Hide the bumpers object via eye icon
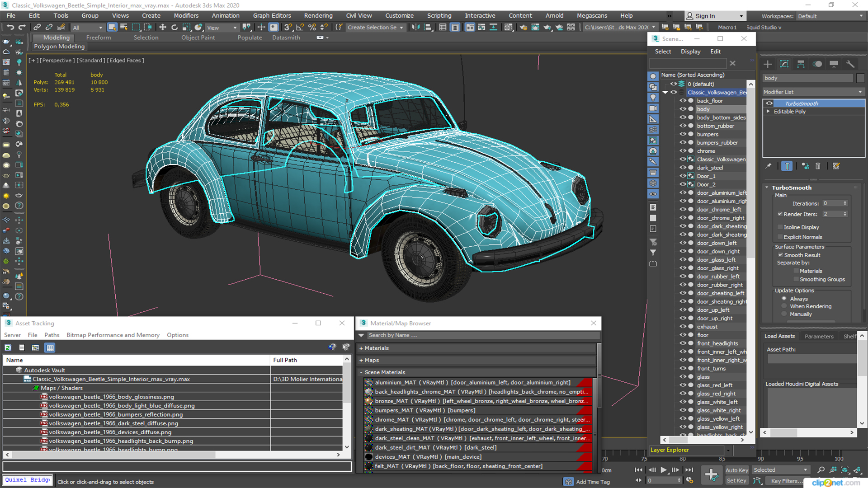Image resolution: width=868 pixels, height=488 pixels. pos(683,134)
